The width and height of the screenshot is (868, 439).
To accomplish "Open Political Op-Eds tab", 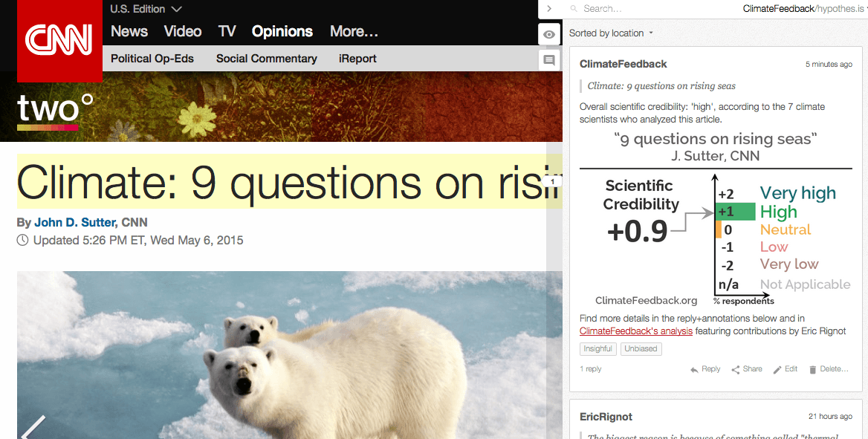I will [152, 59].
